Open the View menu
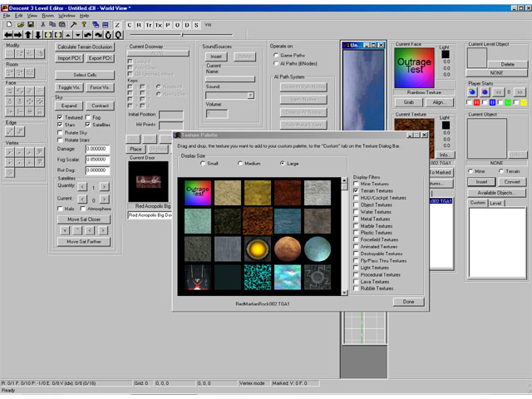Viewport: 532px width, 399px height. (x=32, y=16)
